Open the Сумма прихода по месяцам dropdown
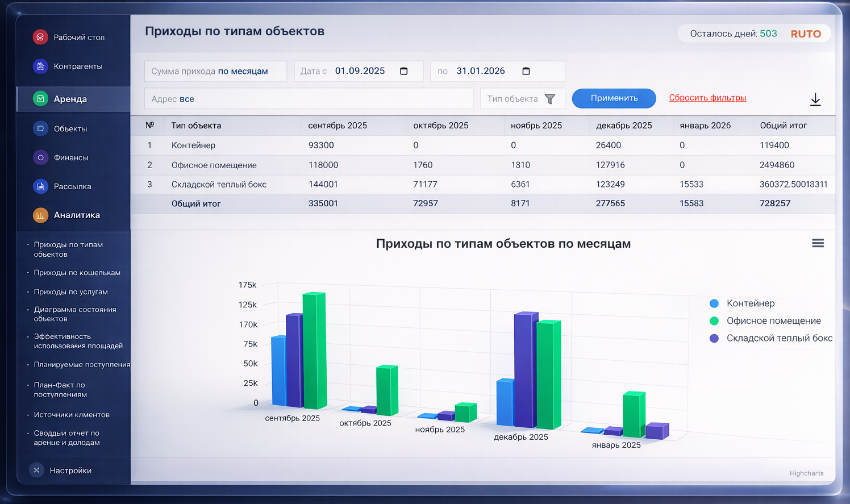 pyautogui.click(x=215, y=71)
